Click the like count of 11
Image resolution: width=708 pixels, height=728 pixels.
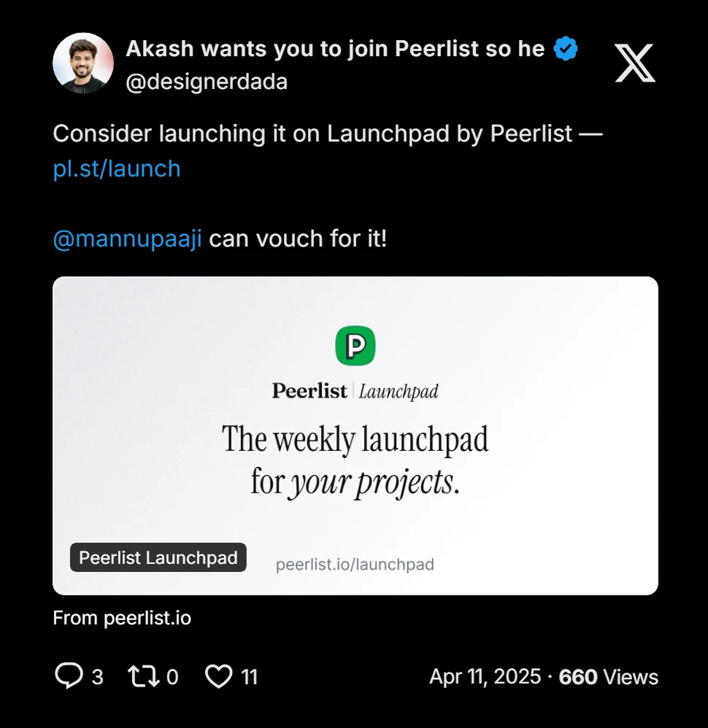point(250,677)
